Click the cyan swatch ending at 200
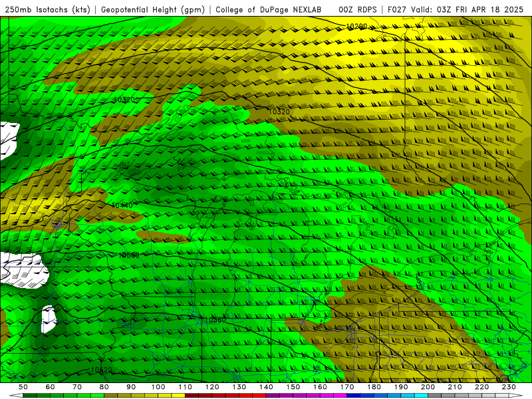Image resolution: width=532 pixels, height=399 pixels. point(421,396)
